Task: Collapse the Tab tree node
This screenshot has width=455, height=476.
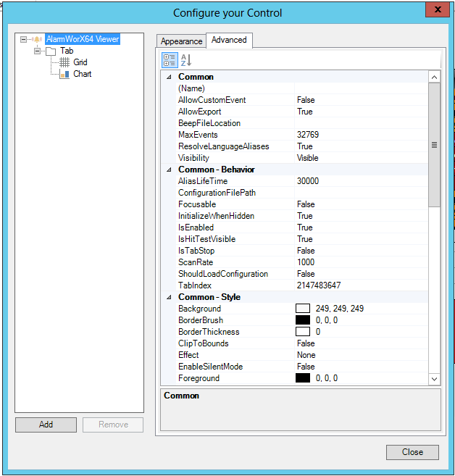Action: click(37, 51)
